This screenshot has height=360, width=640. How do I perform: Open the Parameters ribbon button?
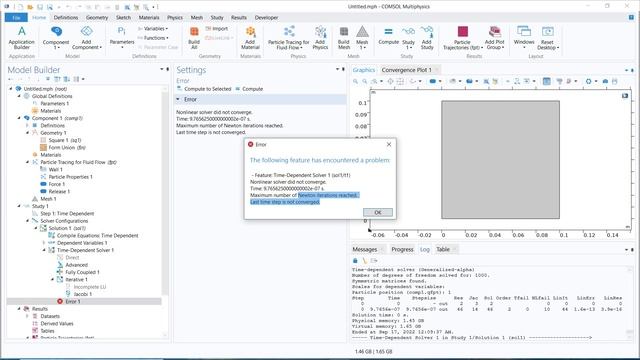[122, 38]
